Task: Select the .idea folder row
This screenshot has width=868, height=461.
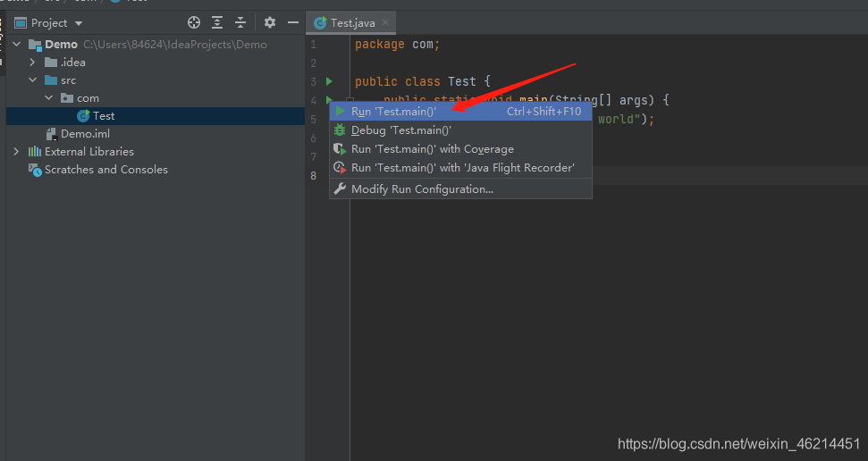Action: tap(156, 62)
